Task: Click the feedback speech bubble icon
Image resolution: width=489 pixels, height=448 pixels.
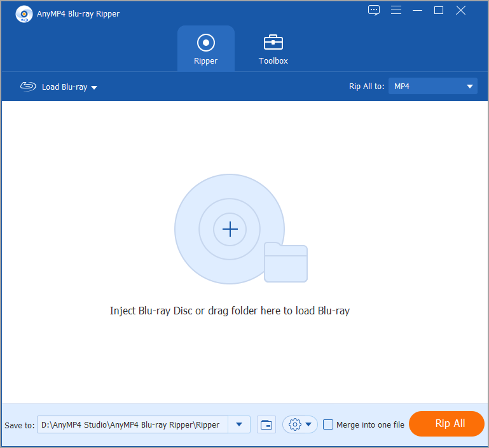Action: pyautogui.click(x=374, y=10)
